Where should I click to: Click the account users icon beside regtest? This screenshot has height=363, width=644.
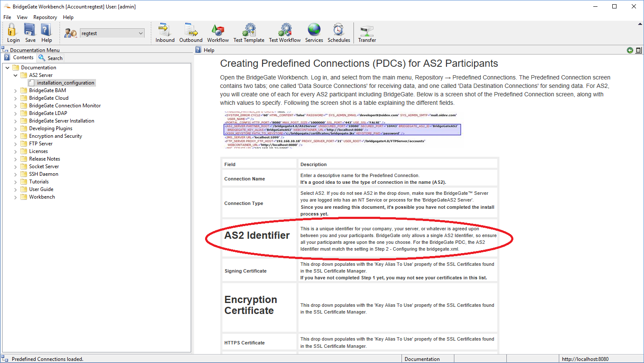click(x=70, y=33)
